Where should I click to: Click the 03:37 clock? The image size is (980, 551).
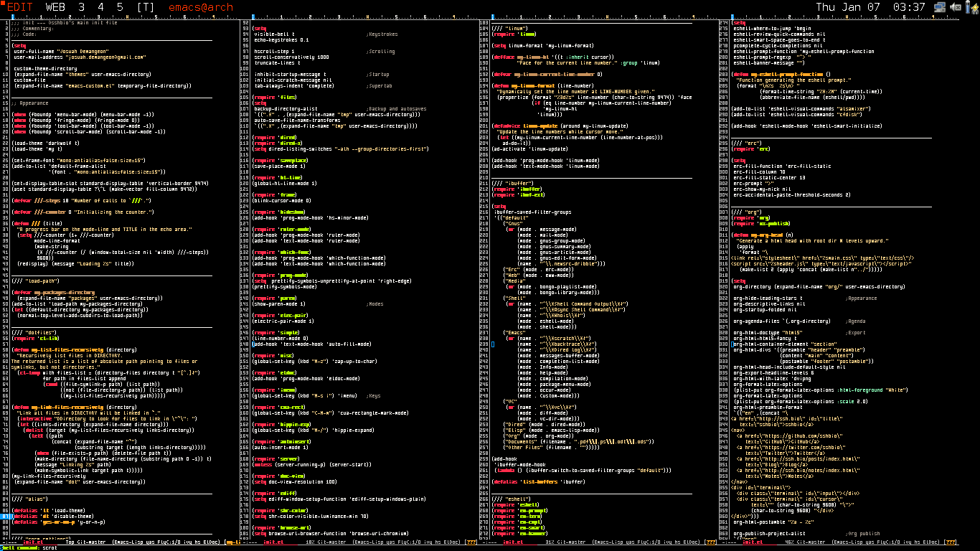910,7
